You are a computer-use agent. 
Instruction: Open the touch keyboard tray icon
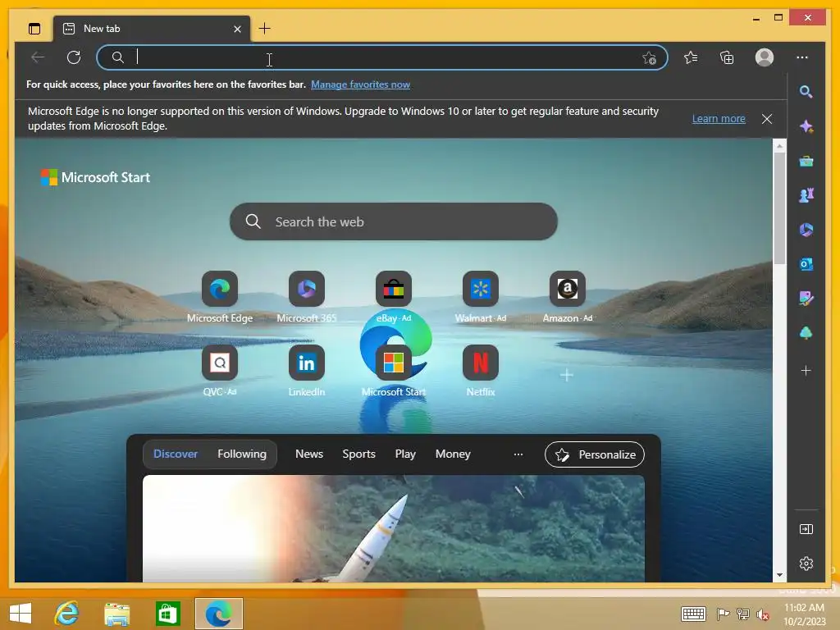[694, 614]
